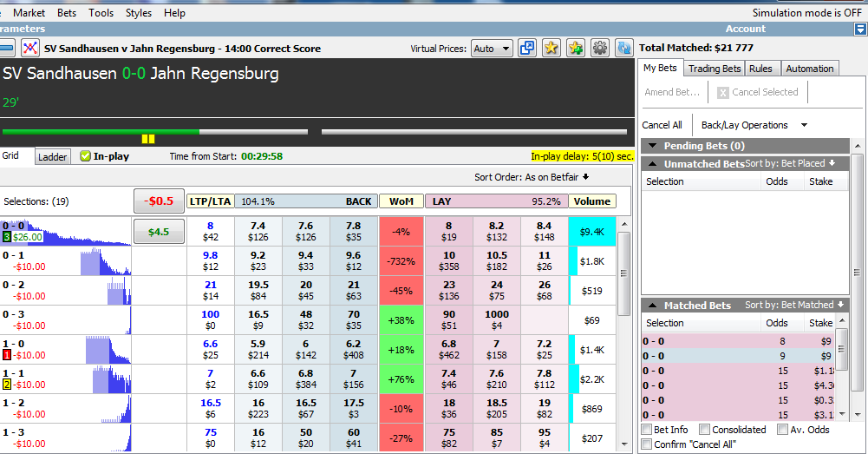Expand the Pending Bets (0) section
Viewport: 868px width, 454px height.
click(x=653, y=146)
